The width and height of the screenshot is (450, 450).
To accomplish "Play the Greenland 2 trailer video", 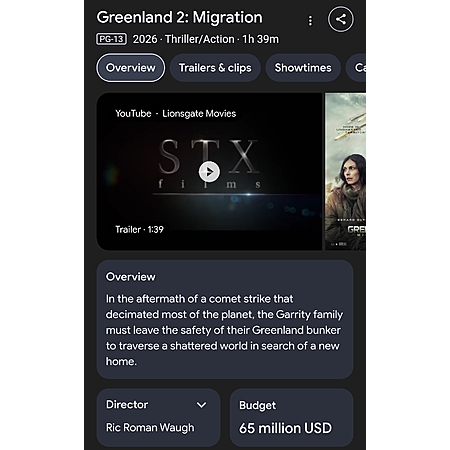I will [x=209, y=172].
